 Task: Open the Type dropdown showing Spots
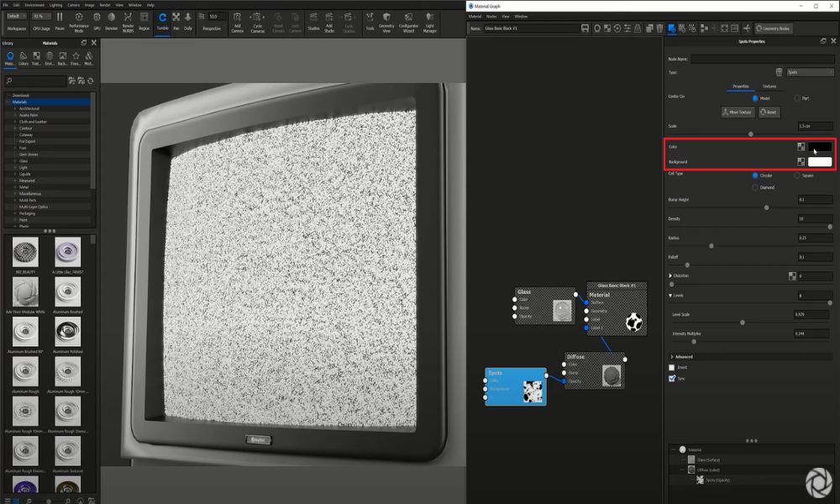[x=809, y=72]
